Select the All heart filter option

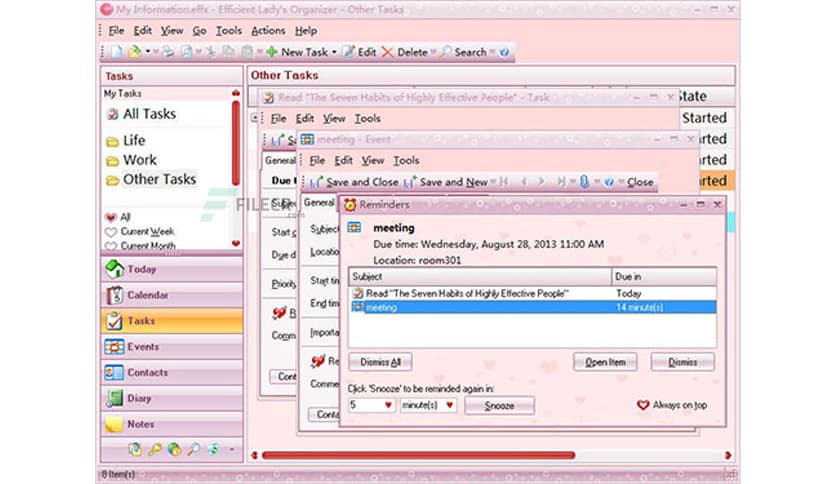click(x=118, y=217)
